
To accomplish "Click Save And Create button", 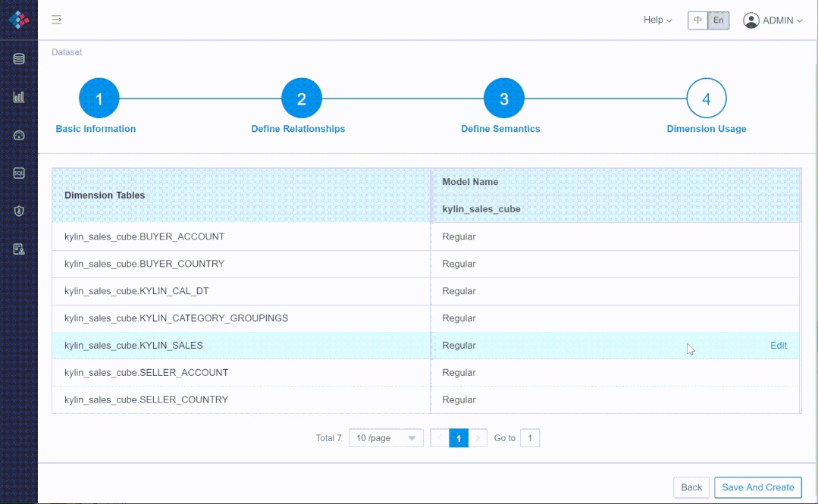I will click(757, 487).
